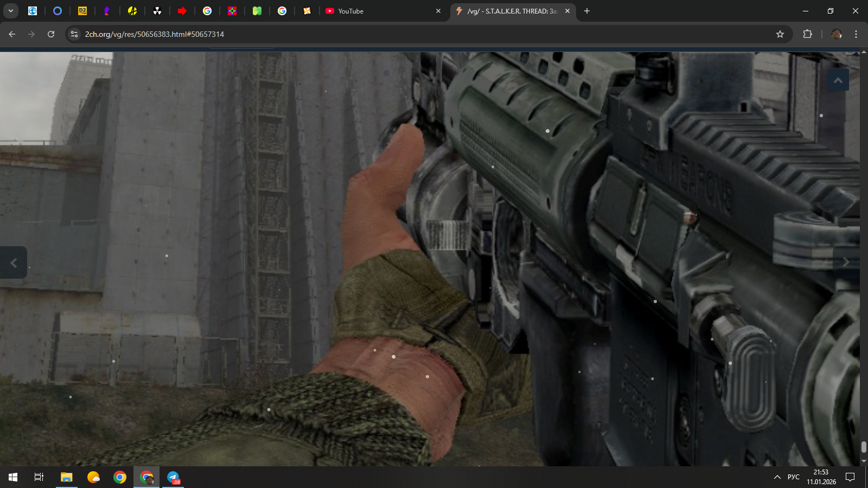
Task: Open Windows Task View
Action: 39,477
